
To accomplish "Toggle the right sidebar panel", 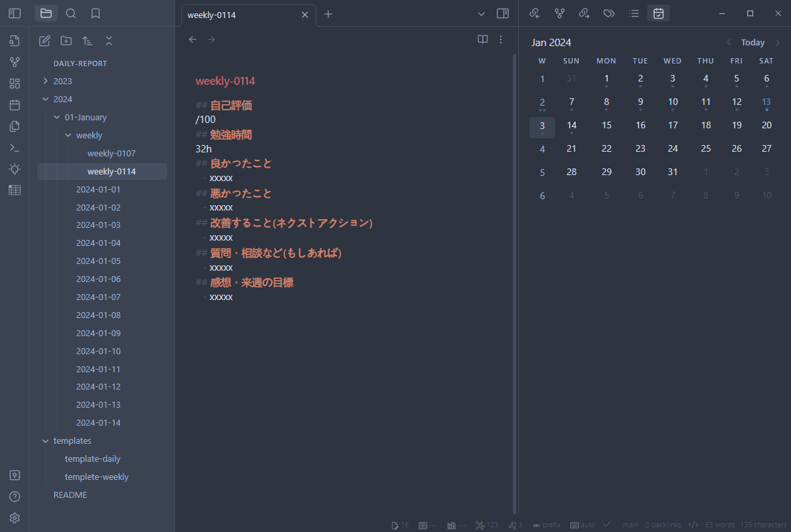I will [x=503, y=13].
